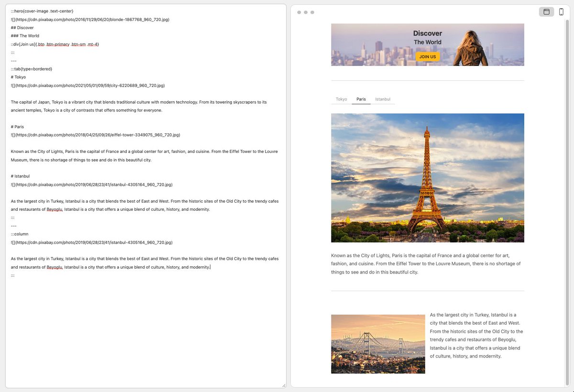Select the Paris tab in preview

pyautogui.click(x=361, y=99)
